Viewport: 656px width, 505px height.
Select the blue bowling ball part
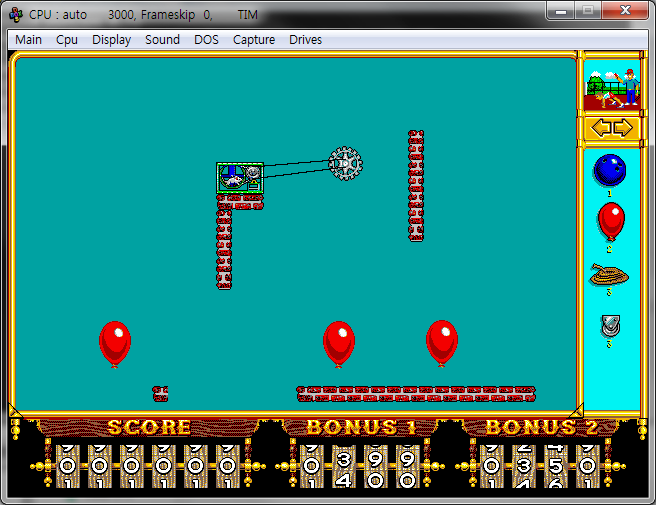pyautogui.click(x=610, y=170)
